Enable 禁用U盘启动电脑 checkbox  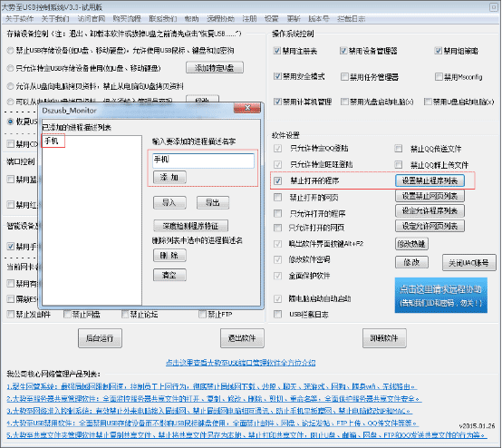(x=428, y=102)
